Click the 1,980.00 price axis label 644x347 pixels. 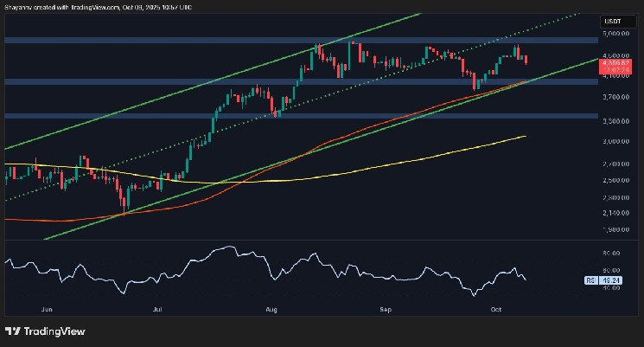pyautogui.click(x=615, y=229)
